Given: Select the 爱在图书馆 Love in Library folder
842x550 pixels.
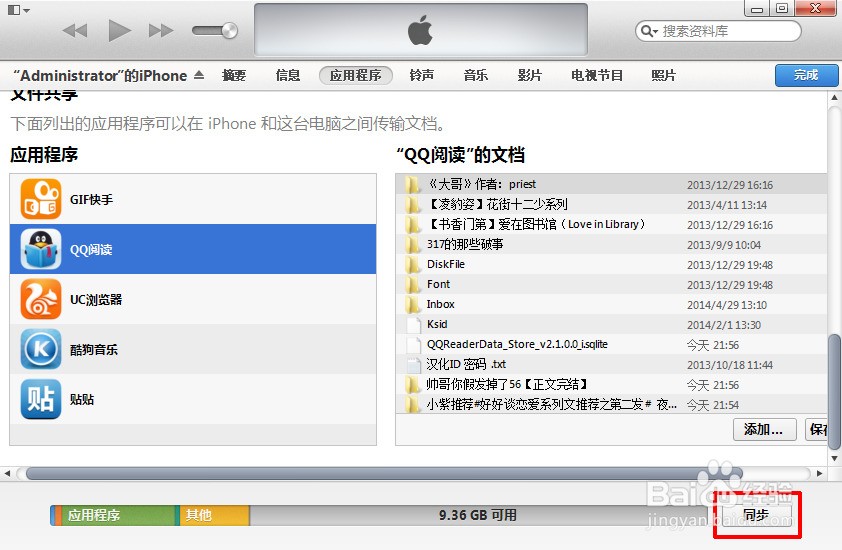Looking at the screenshot, I should pyautogui.click(x=611, y=224).
